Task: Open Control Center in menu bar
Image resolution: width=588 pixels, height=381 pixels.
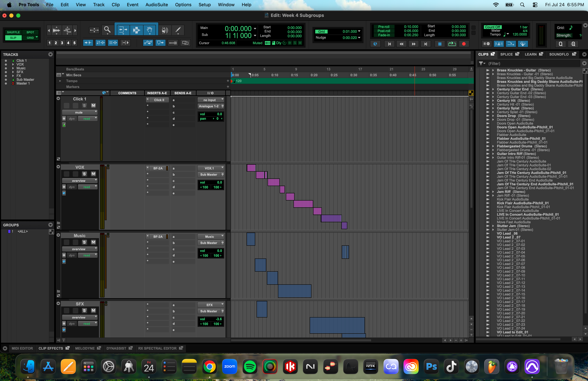Action: 535,5
